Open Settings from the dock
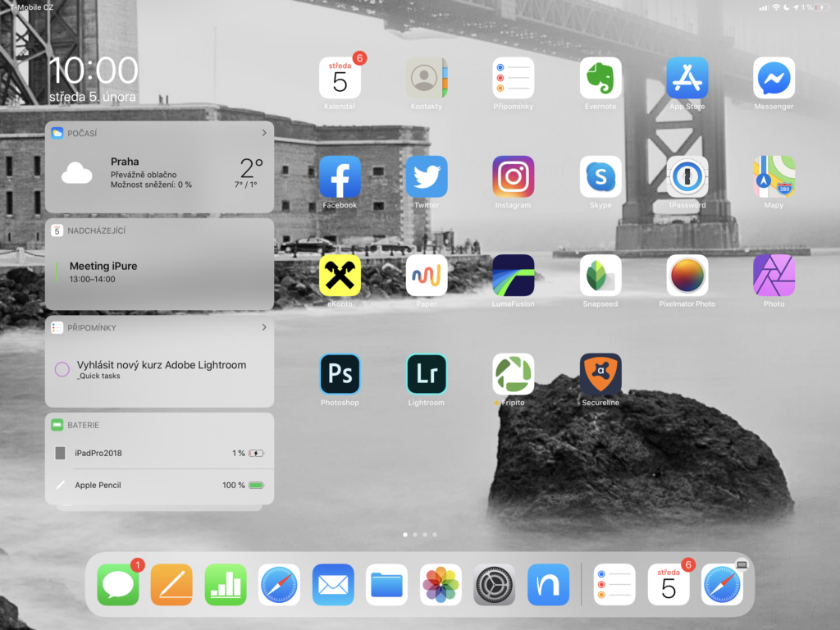840x630 pixels. coord(494,584)
